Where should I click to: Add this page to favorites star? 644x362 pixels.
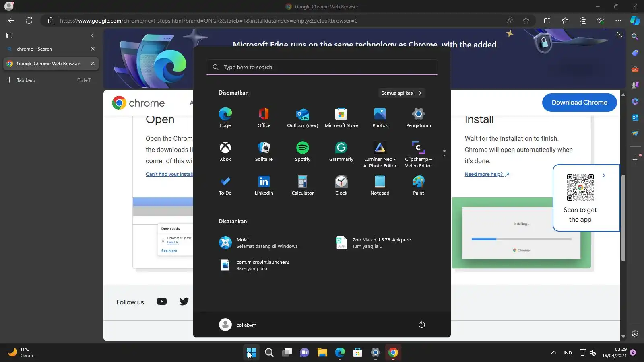click(x=526, y=21)
